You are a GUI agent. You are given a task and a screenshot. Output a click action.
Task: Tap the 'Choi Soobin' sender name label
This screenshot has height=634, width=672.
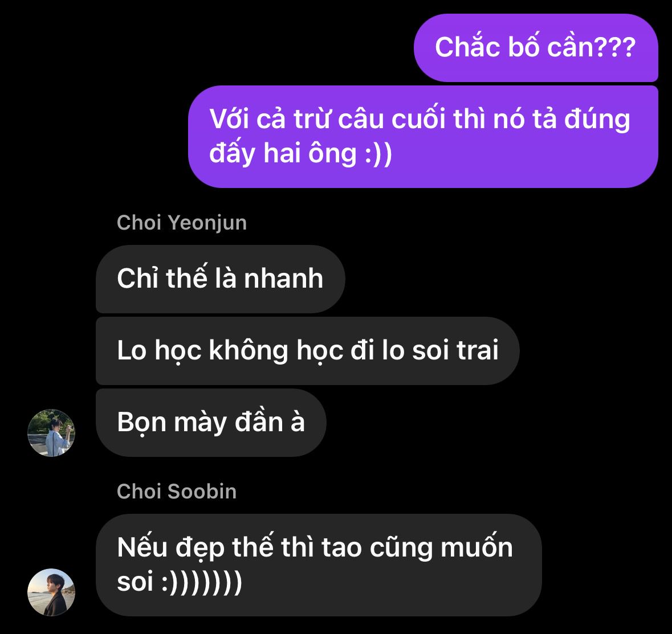[177, 492]
